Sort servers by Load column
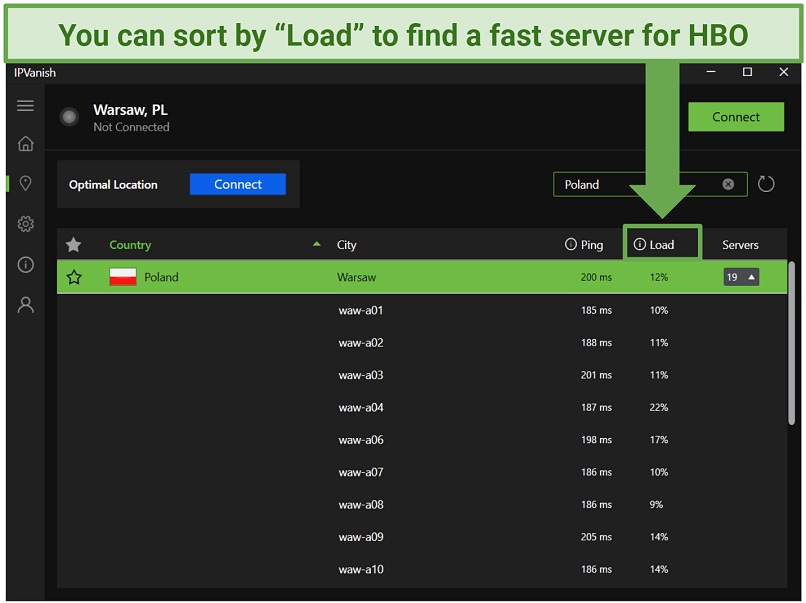The image size is (806, 603). [x=661, y=245]
